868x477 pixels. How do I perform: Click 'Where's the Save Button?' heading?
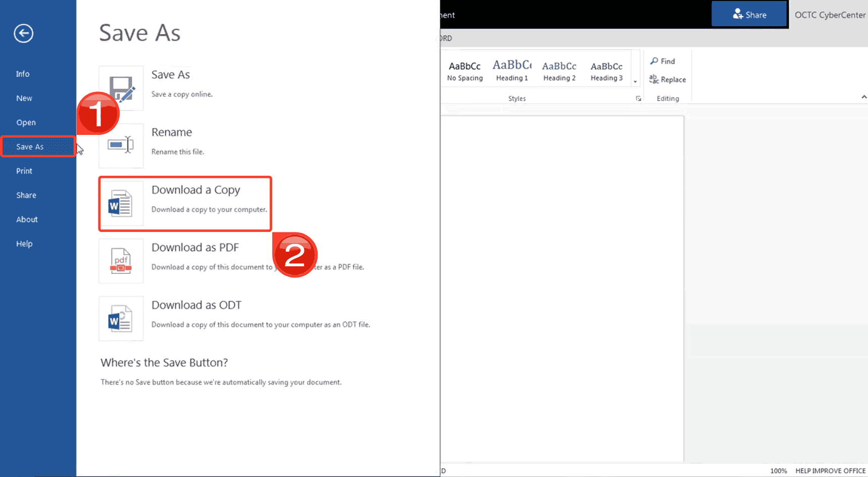pos(164,363)
